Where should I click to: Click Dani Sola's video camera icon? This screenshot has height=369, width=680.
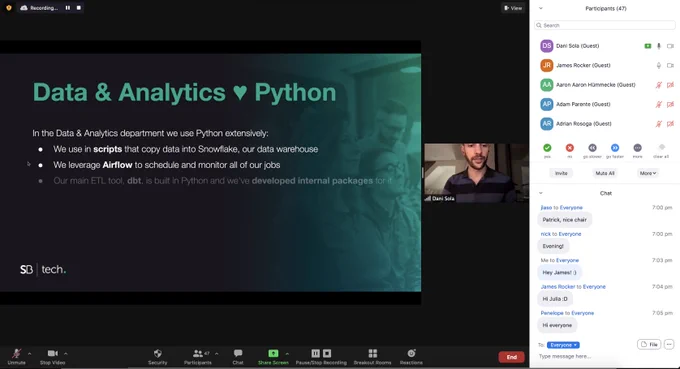click(670, 46)
